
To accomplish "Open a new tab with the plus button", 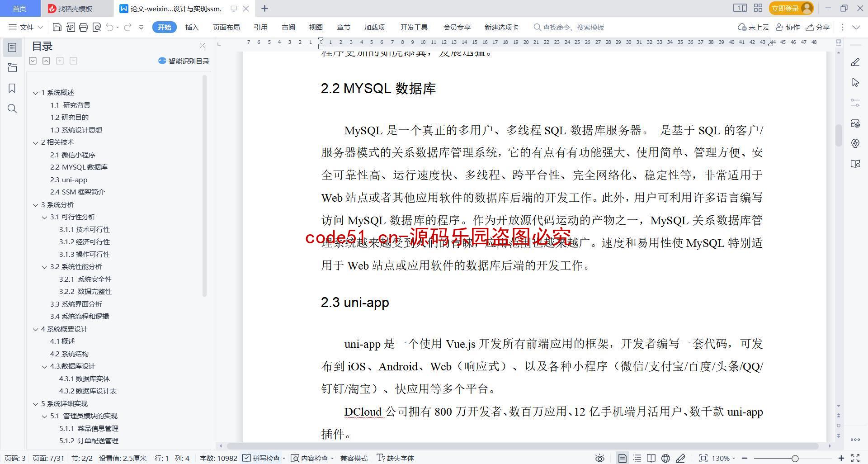I will (x=265, y=8).
